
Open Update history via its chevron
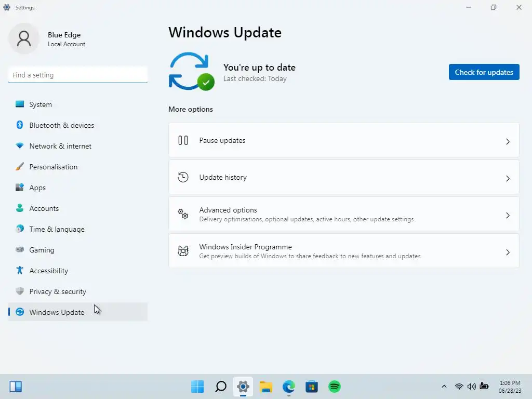(508, 179)
